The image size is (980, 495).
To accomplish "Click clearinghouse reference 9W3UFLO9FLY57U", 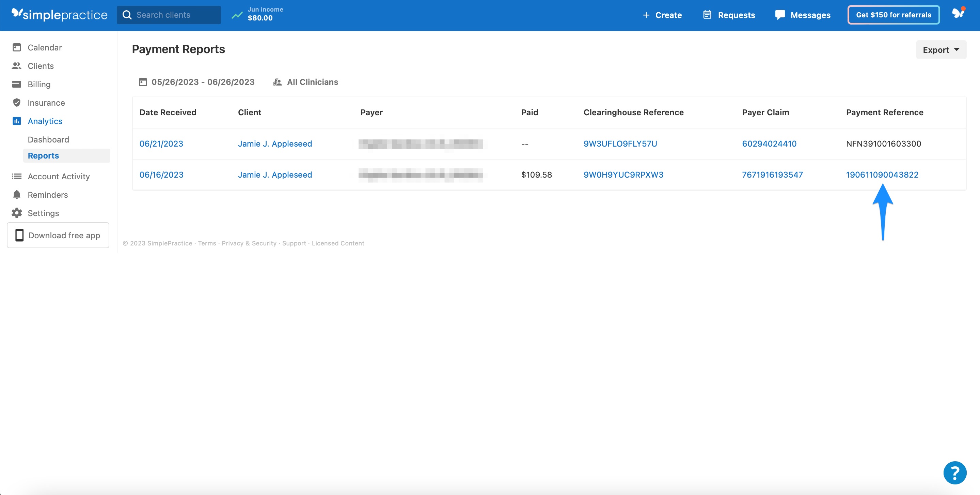I will 620,144.
